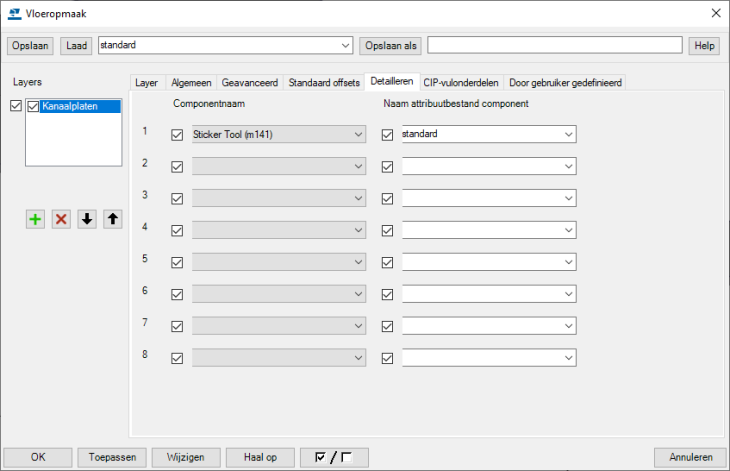Click the Opslaan als button
Image resolution: width=730 pixels, height=471 pixels.
pyautogui.click(x=391, y=46)
